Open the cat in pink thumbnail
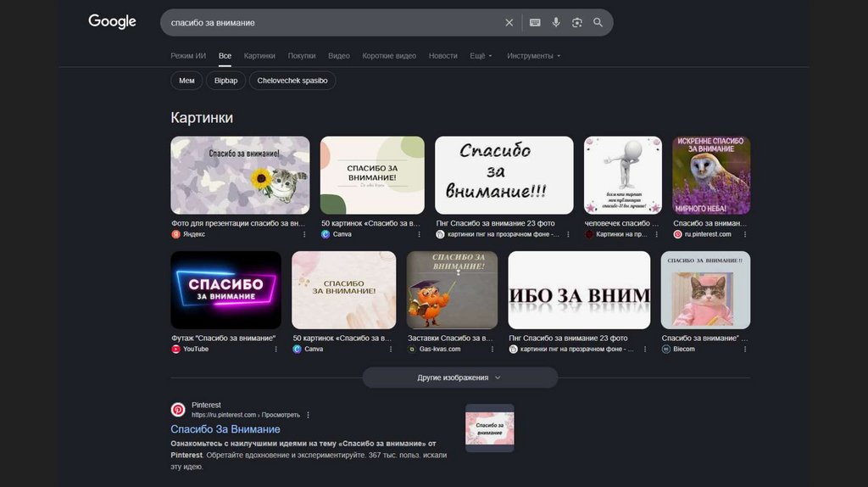Viewport: 868px width, 487px height. click(x=706, y=290)
